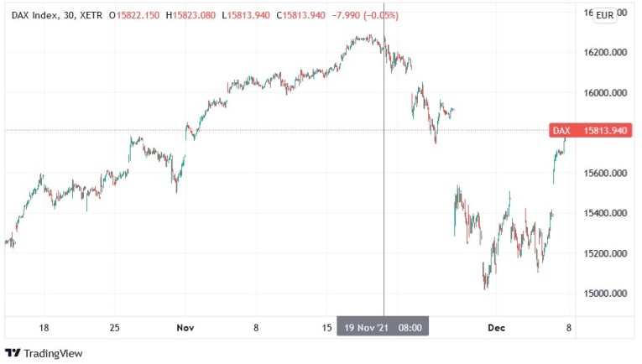Click the 25 date label on time axis
The width and height of the screenshot is (642, 364).
click(x=116, y=327)
